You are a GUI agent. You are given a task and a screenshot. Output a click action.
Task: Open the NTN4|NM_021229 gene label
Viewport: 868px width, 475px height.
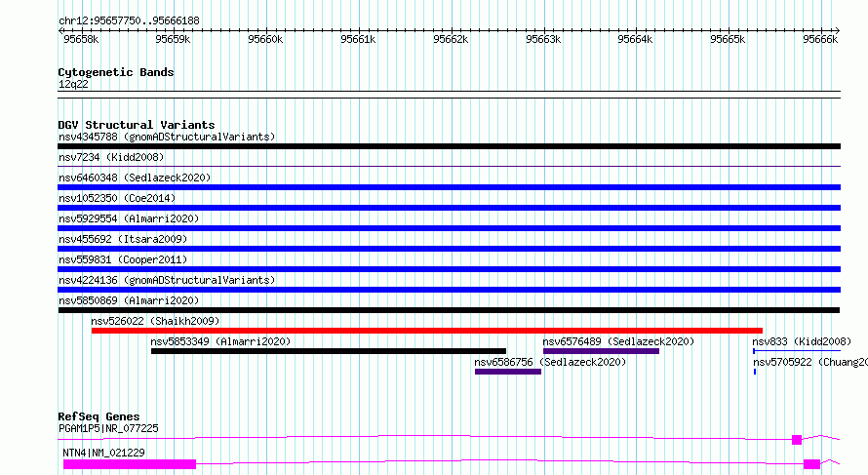pyautogui.click(x=103, y=453)
